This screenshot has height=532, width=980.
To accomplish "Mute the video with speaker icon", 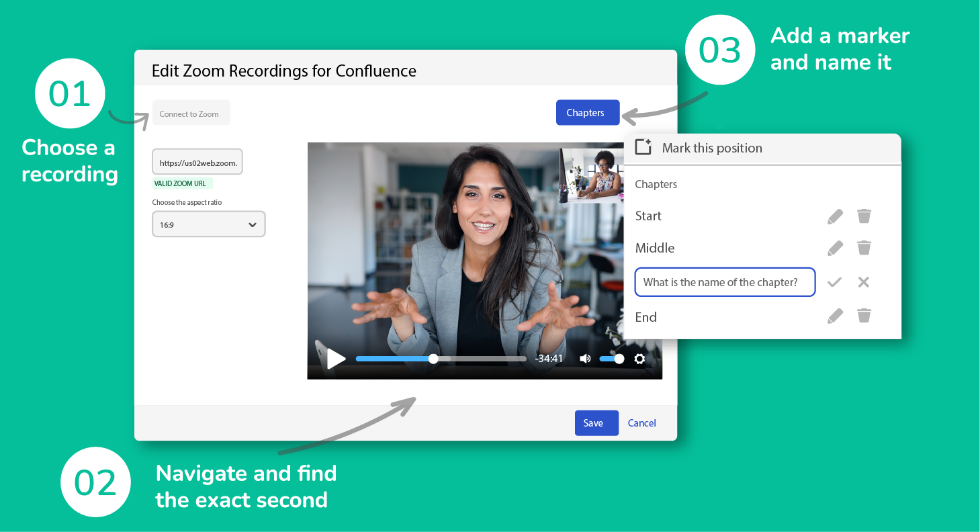I will 585,359.
